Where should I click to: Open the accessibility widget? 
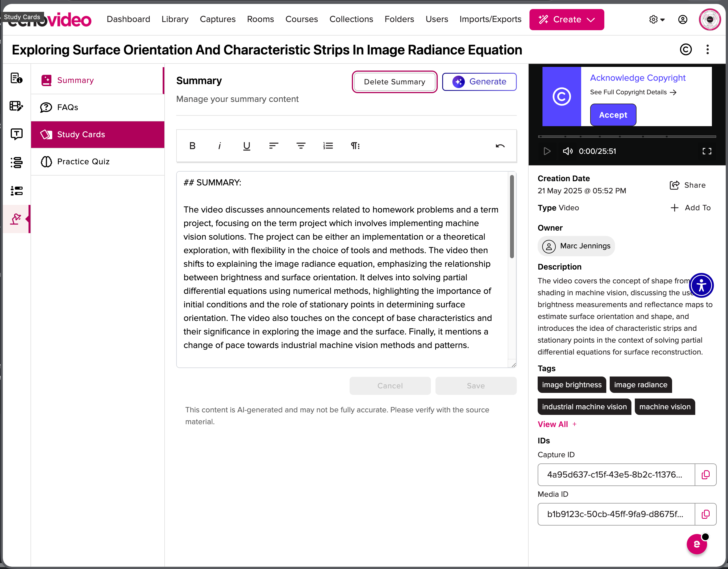(701, 286)
